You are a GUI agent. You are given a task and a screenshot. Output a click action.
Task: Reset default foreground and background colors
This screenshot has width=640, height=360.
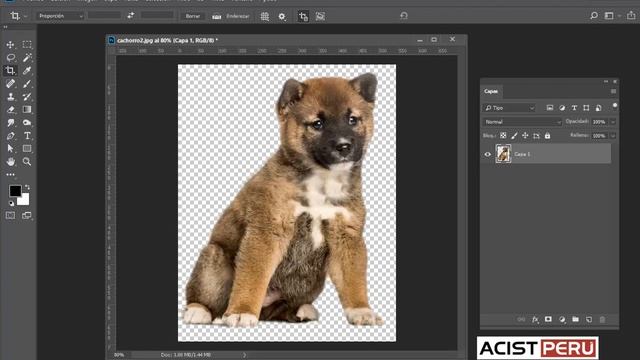click(x=11, y=203)
